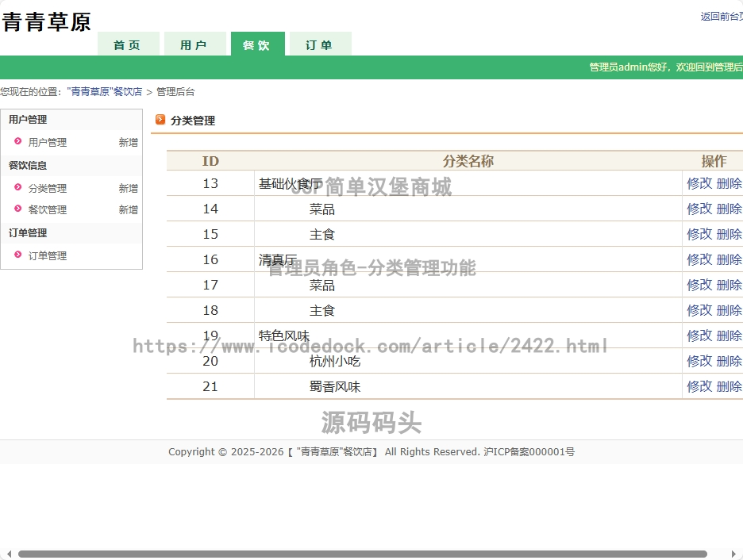743x560 pixels.
Task: Click 修改 for row ID 16 清真厅
Action: click(699, 259)
